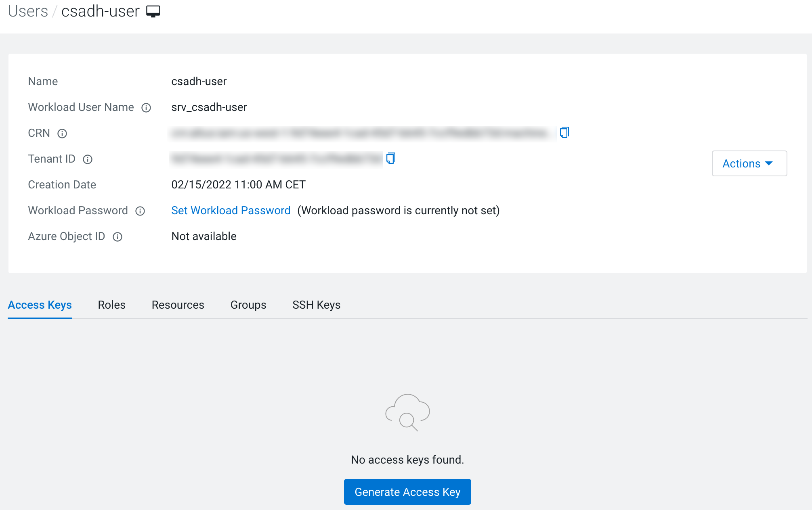Click info icon beside Tenant ID
This screenshot has height=510, width=812.
88,159
